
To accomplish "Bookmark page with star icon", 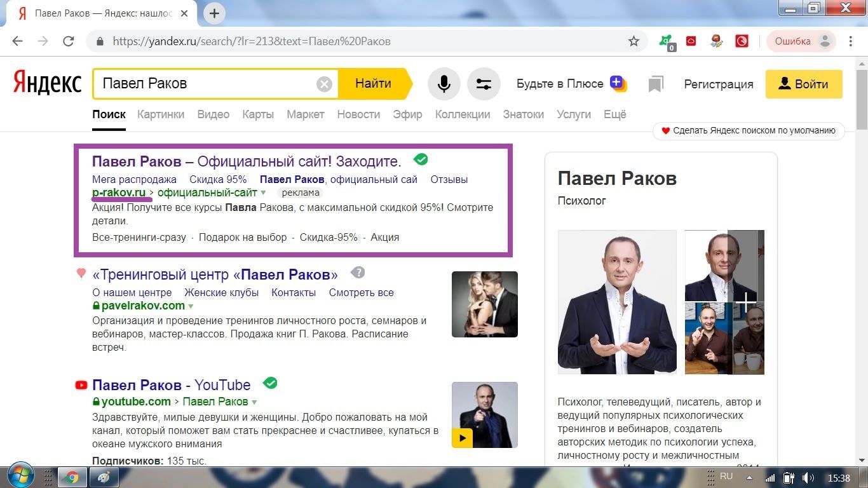I will click(634, 41).
